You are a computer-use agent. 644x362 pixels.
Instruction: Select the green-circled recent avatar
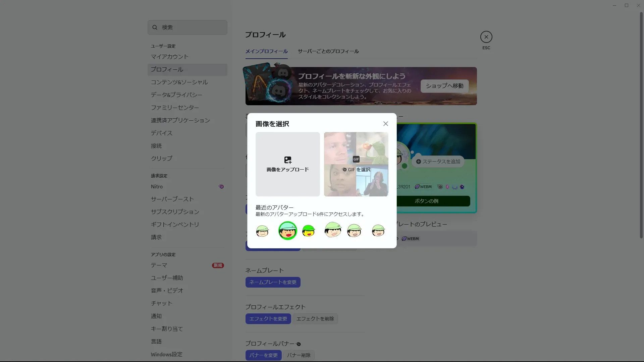(x=287, y=231)
